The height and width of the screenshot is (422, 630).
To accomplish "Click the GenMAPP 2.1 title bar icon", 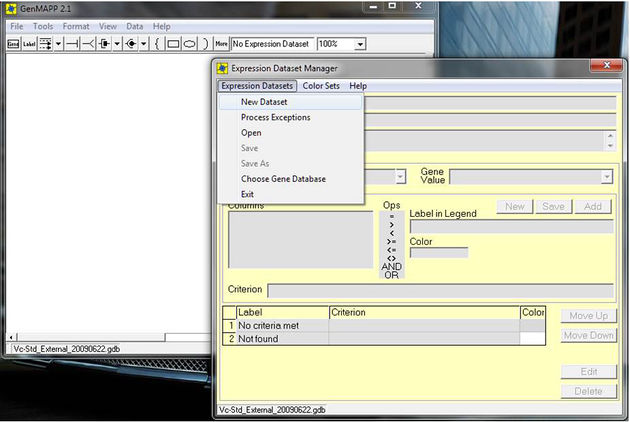I will (11, 8).
